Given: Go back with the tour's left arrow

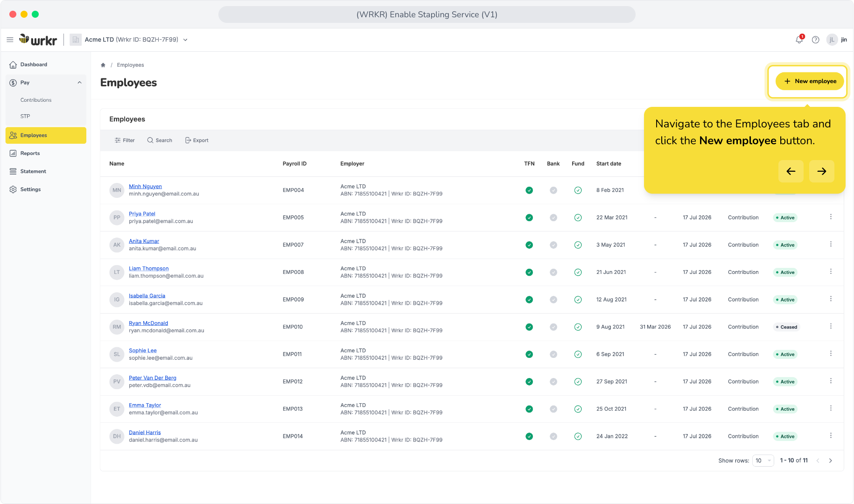Looking at the screenshot, I should [x=791, y=171].
